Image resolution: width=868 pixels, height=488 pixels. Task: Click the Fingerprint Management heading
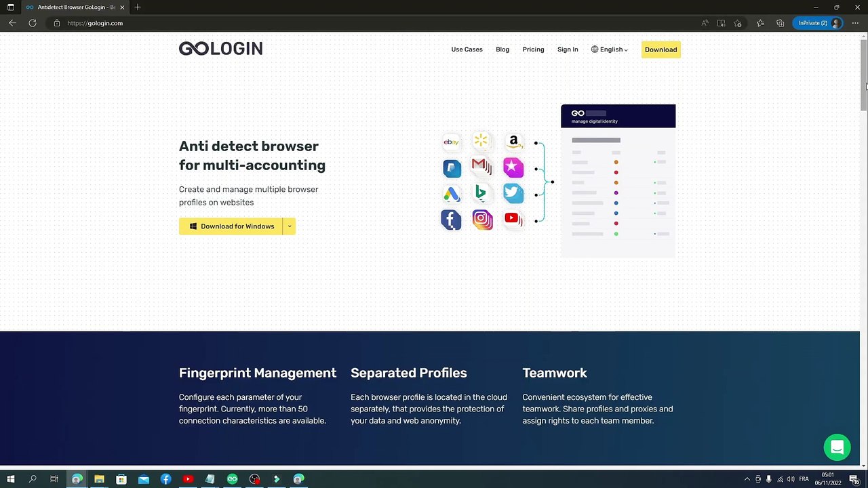pos(258,373)
